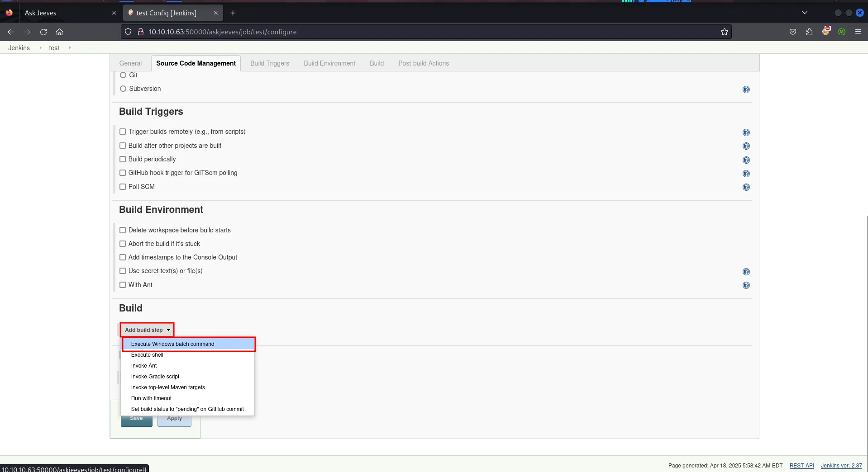Jump to the Build Environment tab
The width and height of the screenshot is (868, 472).
pyautogui.click(x=329, y=63)
